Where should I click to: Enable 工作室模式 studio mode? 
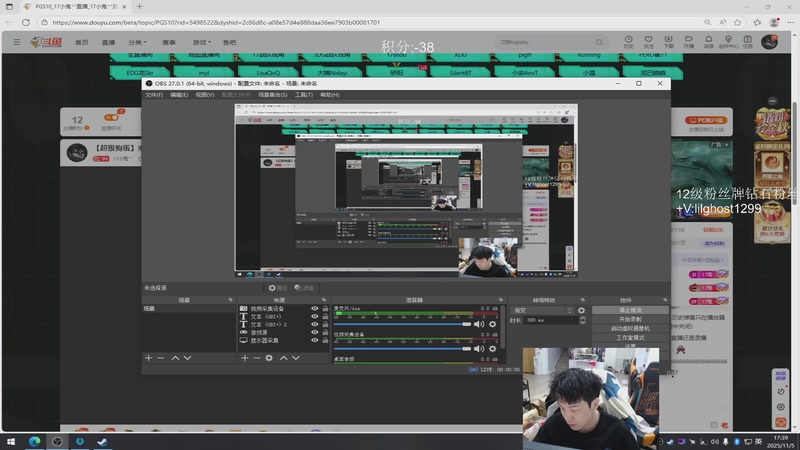[630, 338]
